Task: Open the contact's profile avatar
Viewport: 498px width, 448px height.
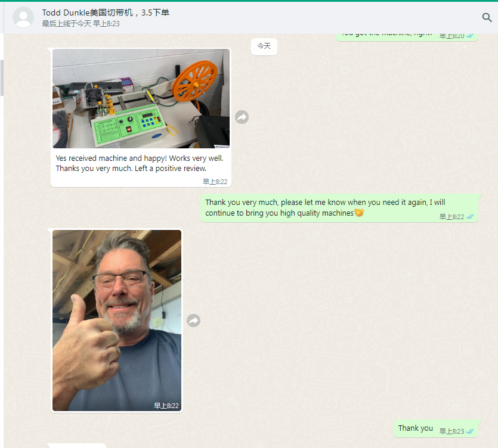Action: (x=23, y=17)
